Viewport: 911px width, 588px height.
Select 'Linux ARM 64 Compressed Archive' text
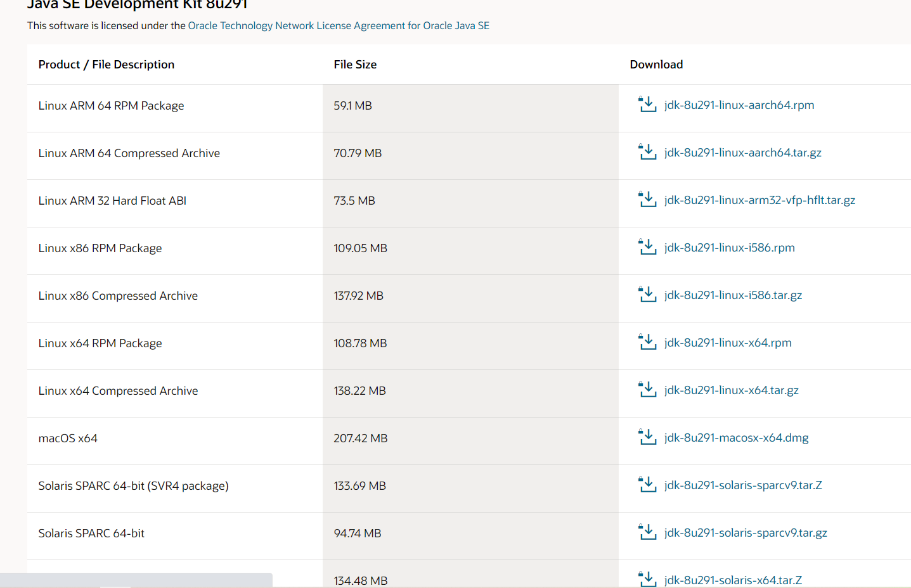click(129, 153)
